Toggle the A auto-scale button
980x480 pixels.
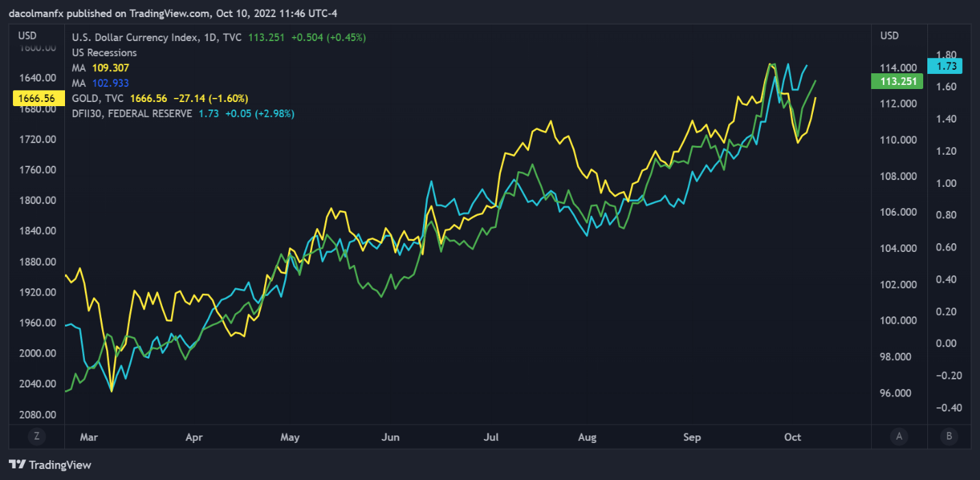(x=899, y=437)
